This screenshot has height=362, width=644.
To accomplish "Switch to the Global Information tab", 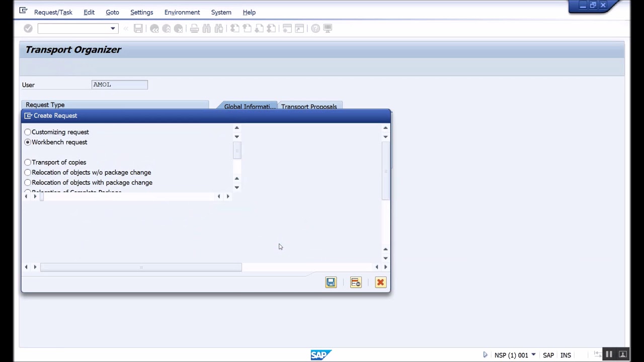I will (250, 106).
